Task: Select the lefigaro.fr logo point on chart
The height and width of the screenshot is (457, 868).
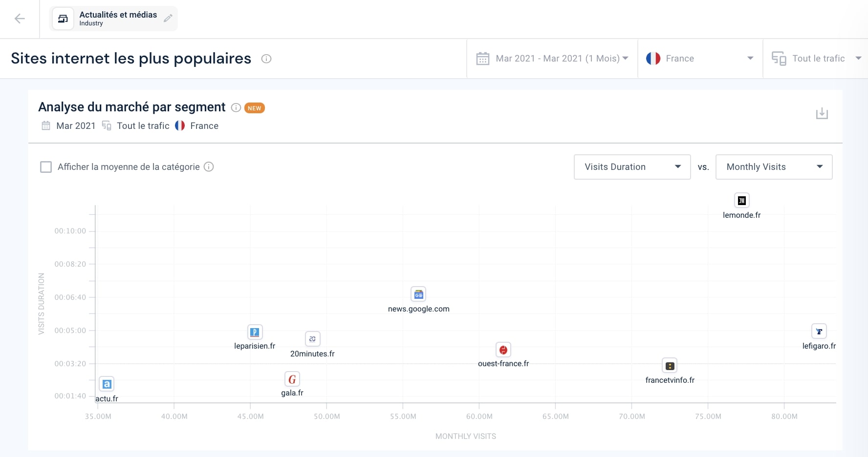Action: pos(819,332)
